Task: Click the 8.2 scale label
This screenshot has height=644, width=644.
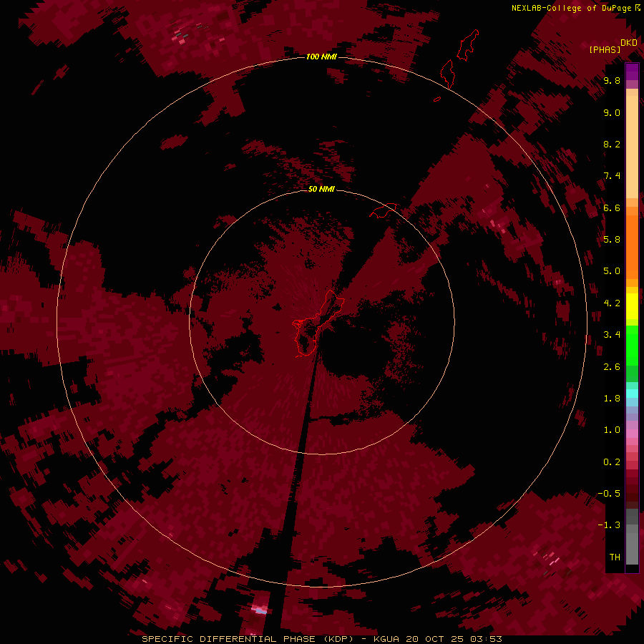Action: [x=612, y=144]
